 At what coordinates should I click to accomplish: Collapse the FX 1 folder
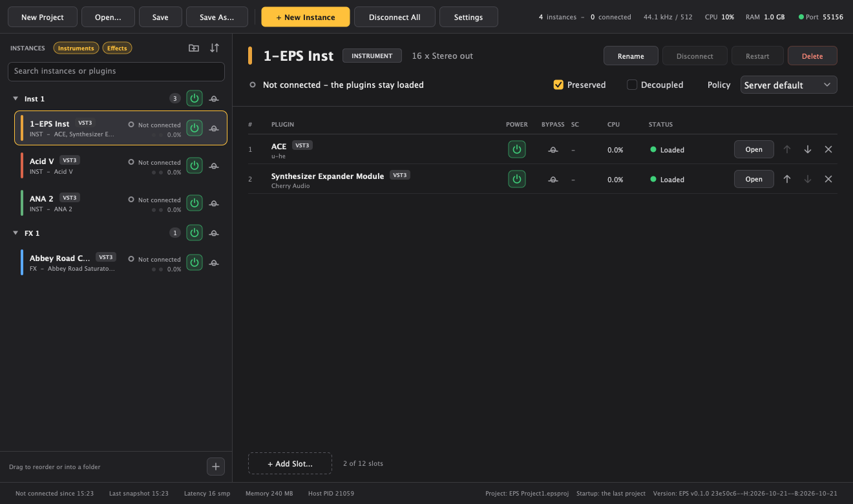click(16, 233)
